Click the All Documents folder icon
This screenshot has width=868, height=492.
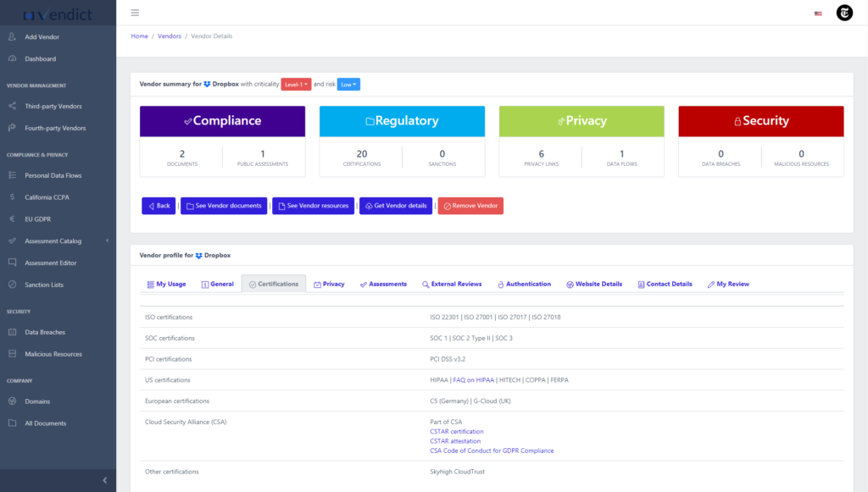click(12, 423)
